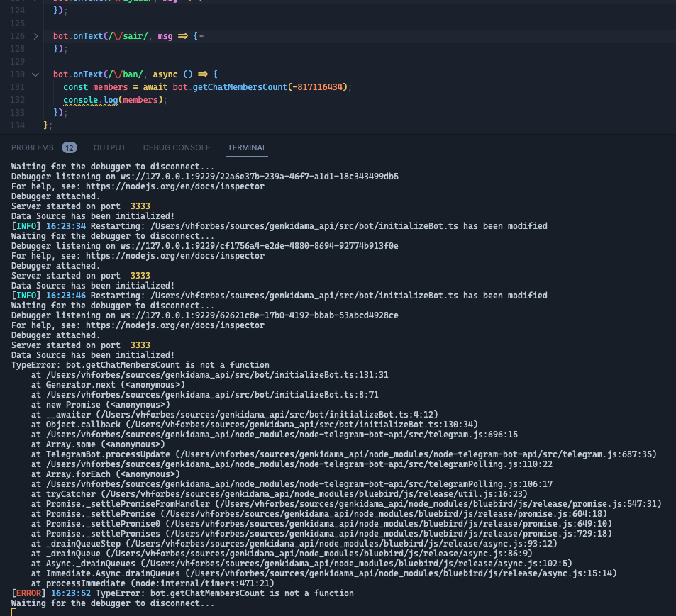Viewport: 676px width, 616px height.
Task: Open initializeBot.ts:8:71 stack trace path
Action: [212, 395]
